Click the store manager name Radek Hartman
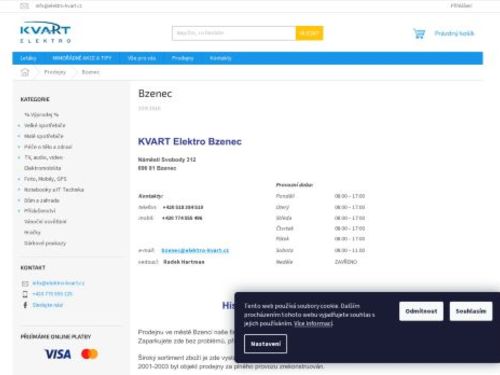Image resolution: width=500 pixels, height=375 pixels. click(184, 262)
